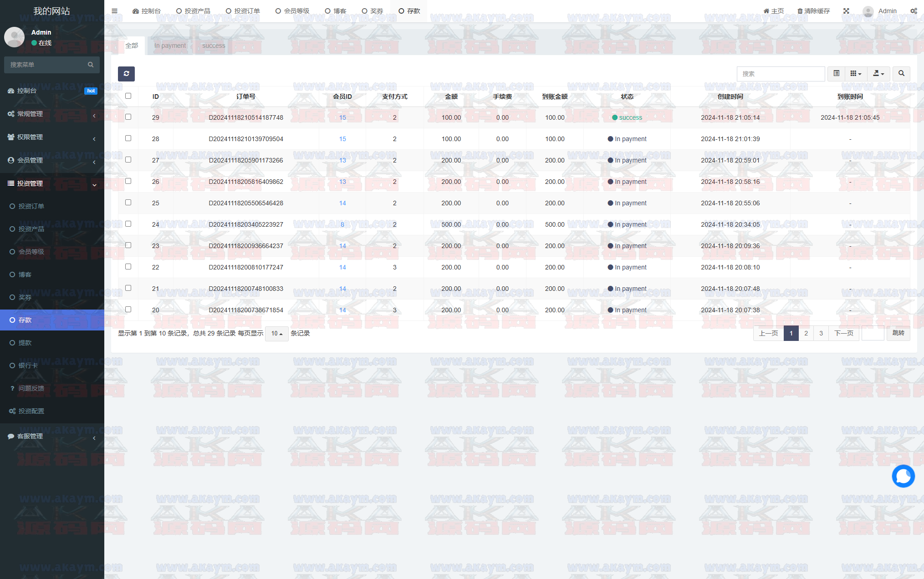The image size is (924, 579).
Task: Click the sidebar menu search icon
Action: click(91, 65)
